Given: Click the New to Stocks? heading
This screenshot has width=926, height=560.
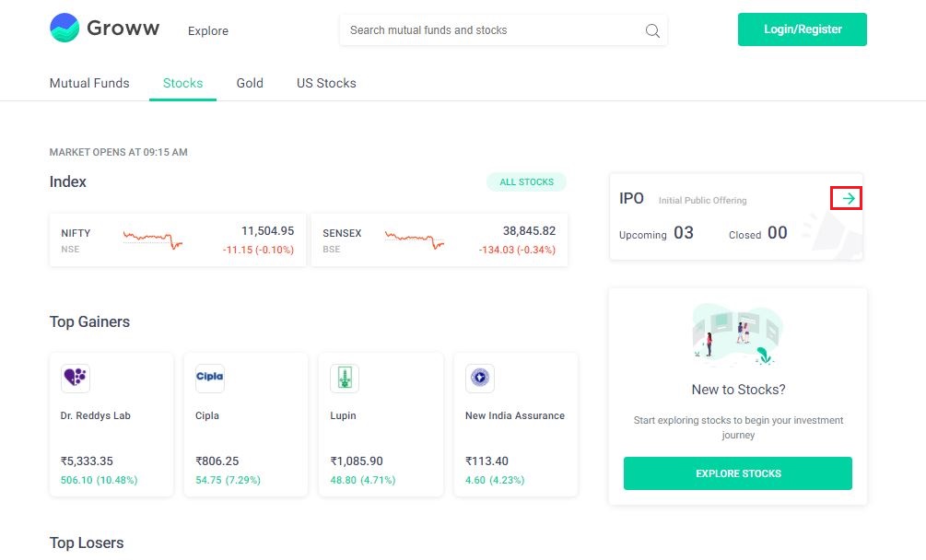Looking at the screenshot, I should tap(738, 390).
